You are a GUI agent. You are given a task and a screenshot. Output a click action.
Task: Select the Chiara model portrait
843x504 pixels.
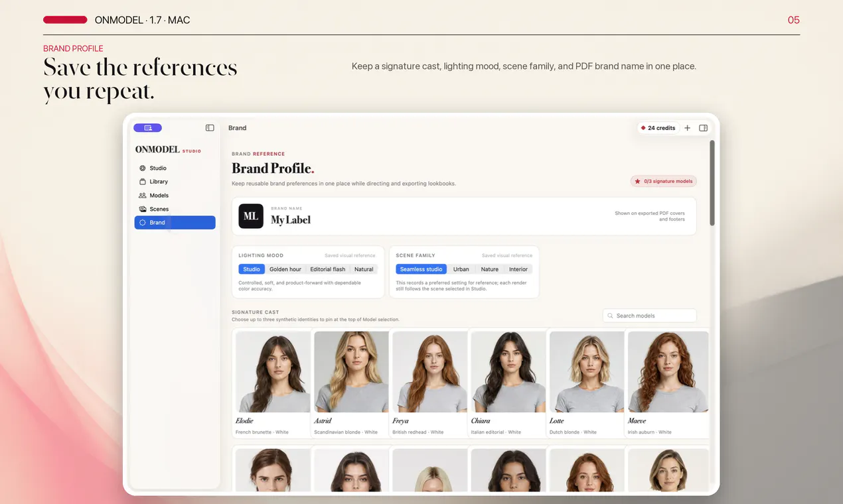tap(508, 372)
